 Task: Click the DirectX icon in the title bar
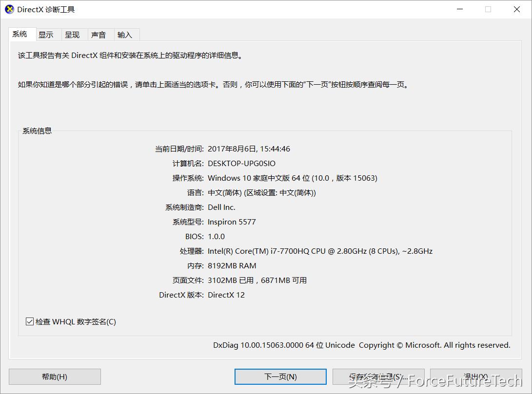9,9
